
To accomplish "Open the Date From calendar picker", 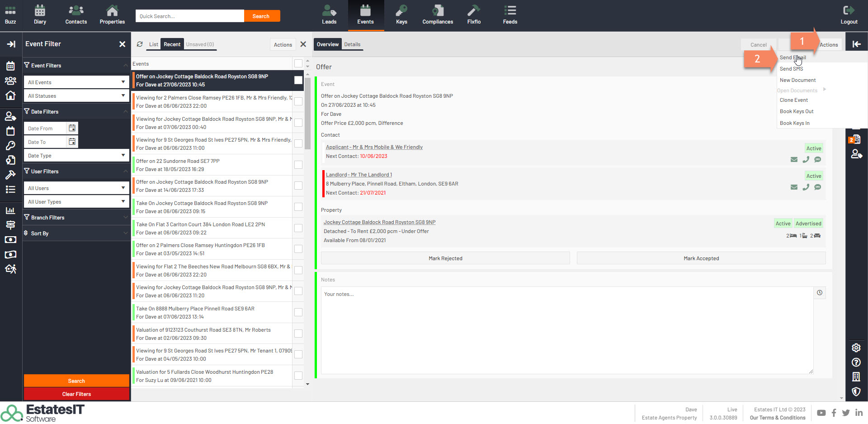I will coord(72,129).
